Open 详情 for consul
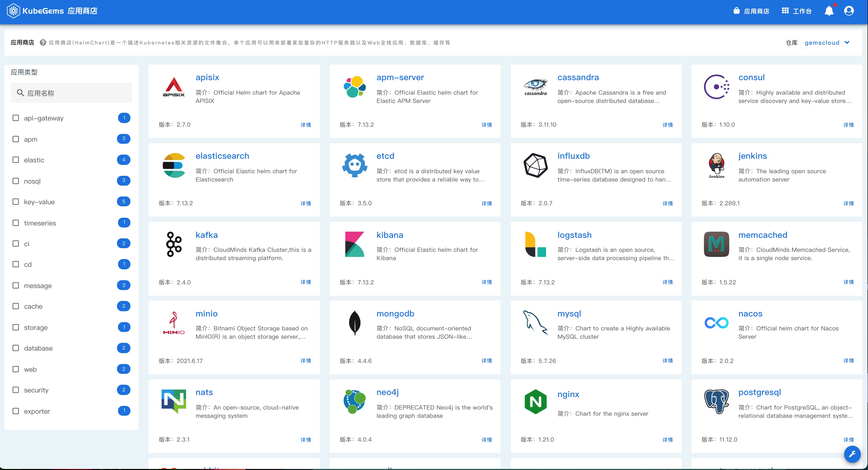The image size is (868, 470). tap(848, 125)
